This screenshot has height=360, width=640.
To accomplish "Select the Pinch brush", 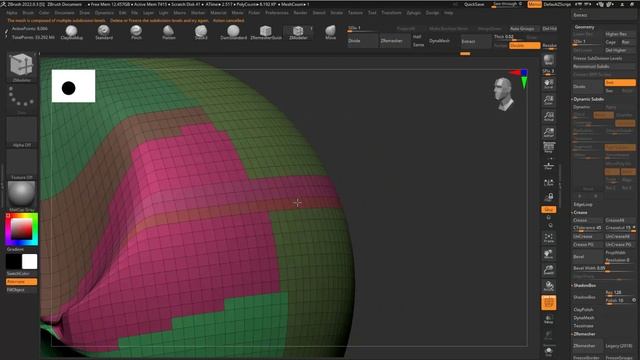I will pos(136,32).
